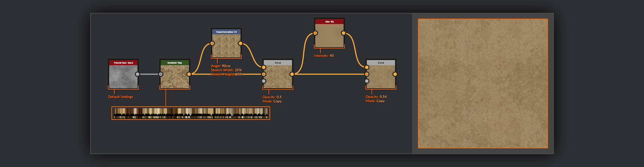Click the 'Stretch Height: 25%' annotation

pyautogui.click(x=227, y=74)
